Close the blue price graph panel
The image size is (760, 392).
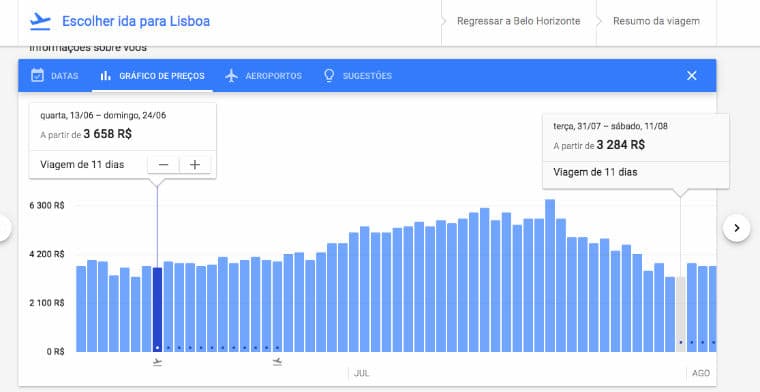click(692, 76)
